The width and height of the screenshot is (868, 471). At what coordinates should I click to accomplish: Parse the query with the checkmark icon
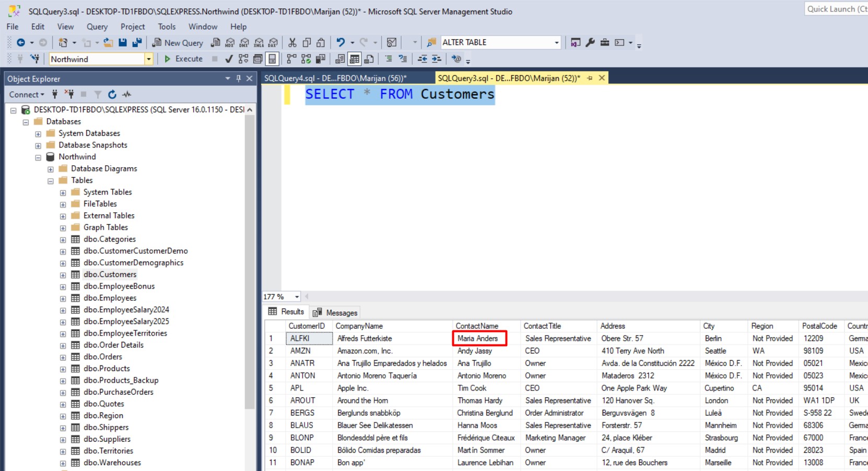coord(229,59)
